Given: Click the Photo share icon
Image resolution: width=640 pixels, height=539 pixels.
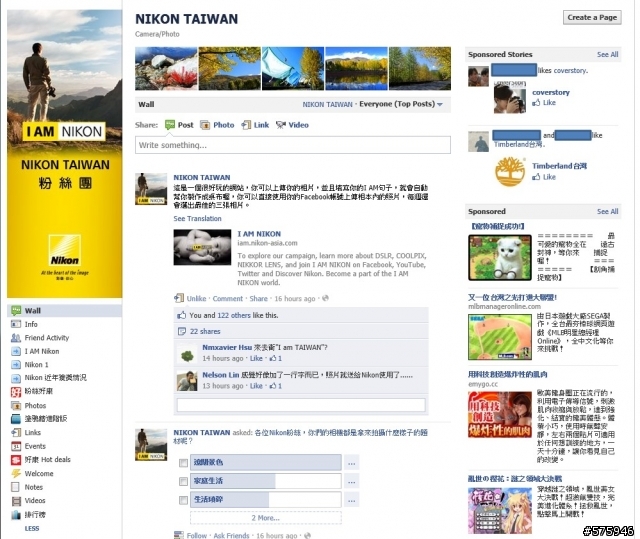Looking at the screenshot, I should [x=205, y=125].
